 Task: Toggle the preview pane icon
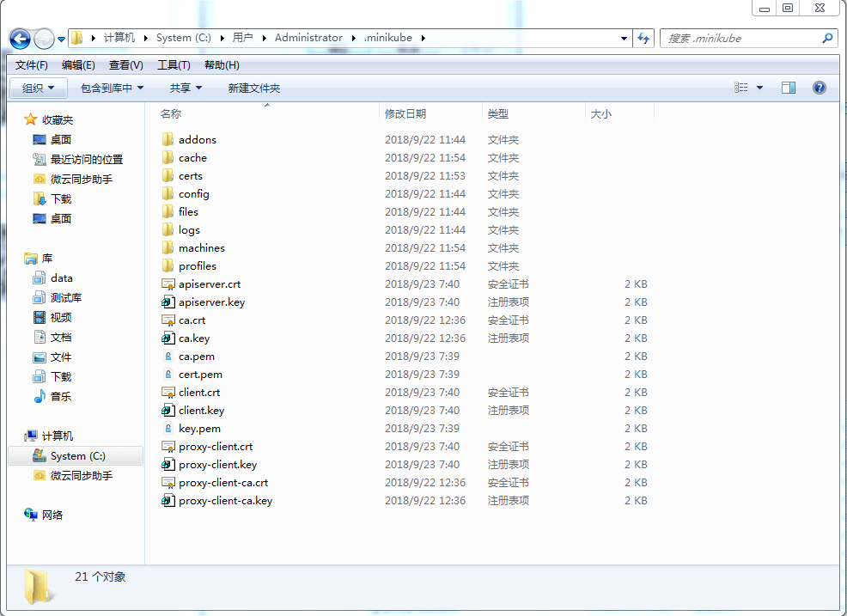tap(788, 88)
